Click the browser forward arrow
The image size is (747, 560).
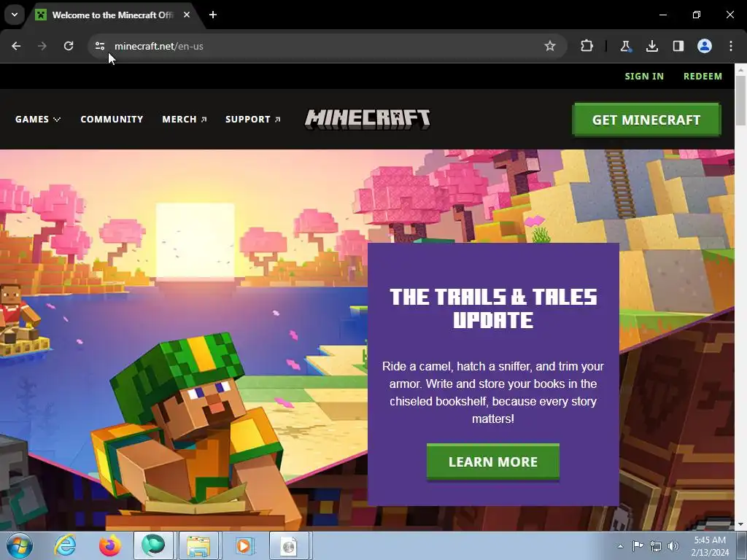(x=42, y=46)
